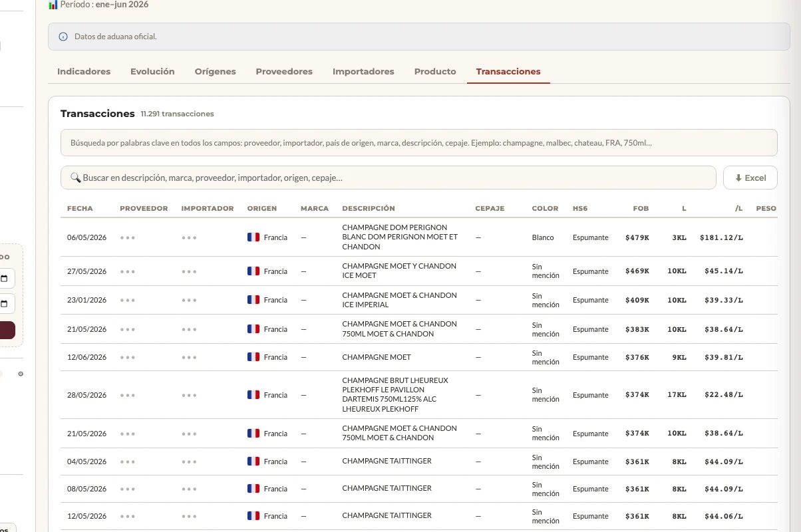Select the Transacciones tab
The width and height of the screenshot is (801, 532).
click(508, 71)
